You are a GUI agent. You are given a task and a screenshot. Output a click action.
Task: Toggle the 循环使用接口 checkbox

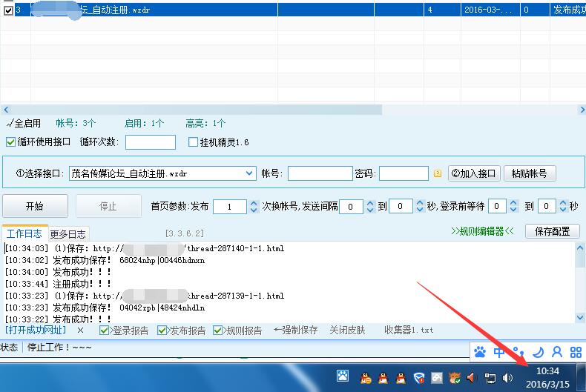point(10,142)
